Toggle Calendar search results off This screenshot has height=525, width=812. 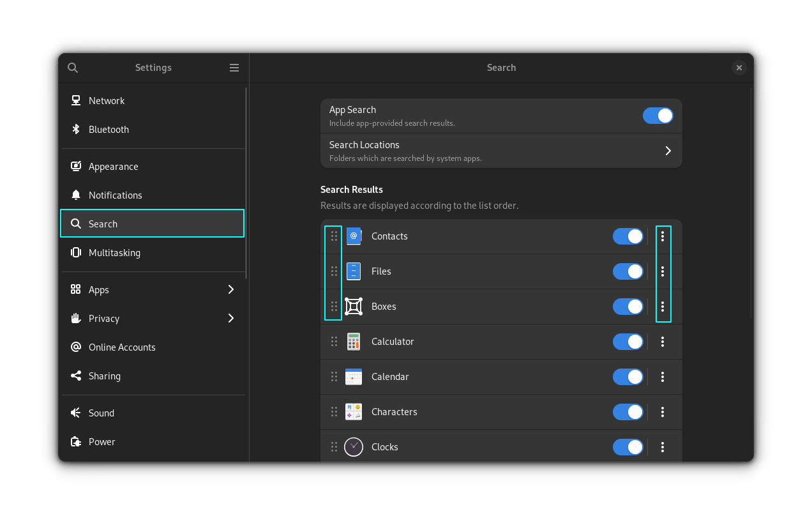click(628, 377)
